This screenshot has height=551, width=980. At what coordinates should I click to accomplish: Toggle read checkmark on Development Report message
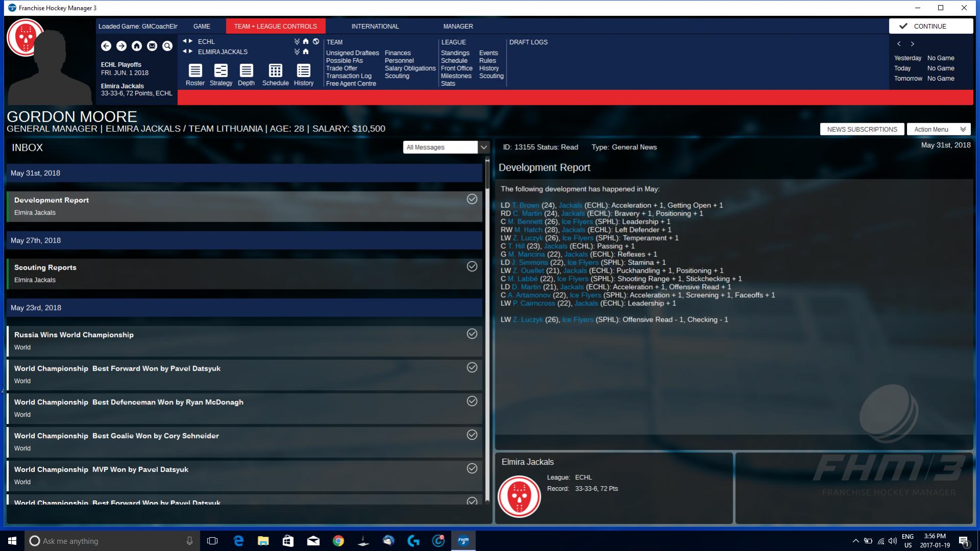click(472, 199)
